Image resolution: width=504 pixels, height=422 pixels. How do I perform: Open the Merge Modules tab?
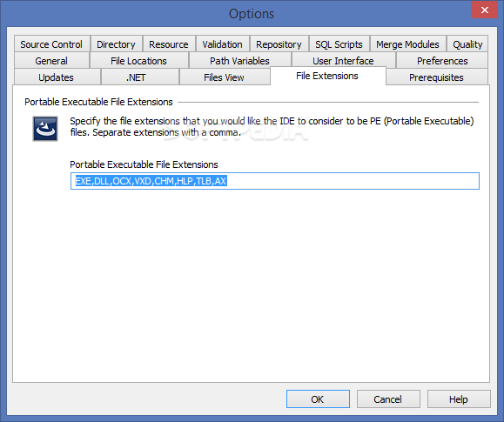pos(407,44)
